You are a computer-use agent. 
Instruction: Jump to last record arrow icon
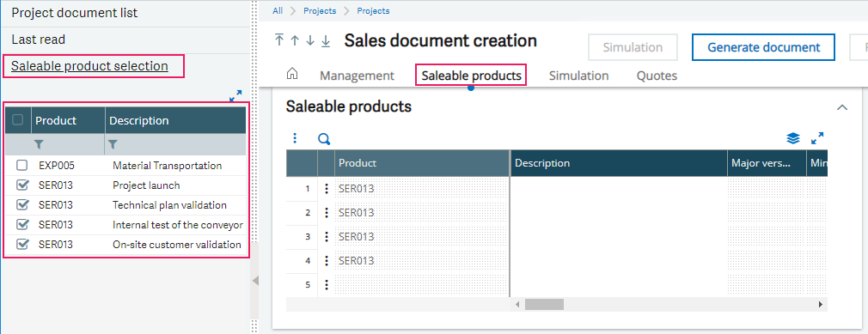point(326,40)
